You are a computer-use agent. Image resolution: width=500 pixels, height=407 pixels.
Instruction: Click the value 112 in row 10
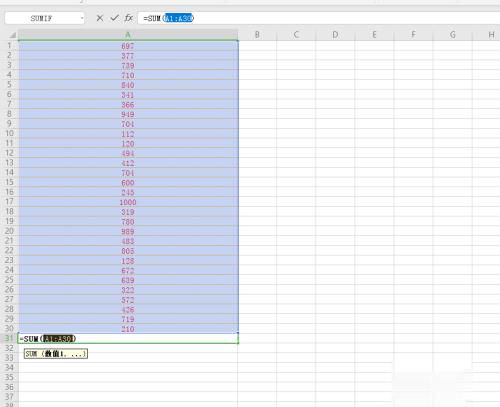(x=128, y=134)
